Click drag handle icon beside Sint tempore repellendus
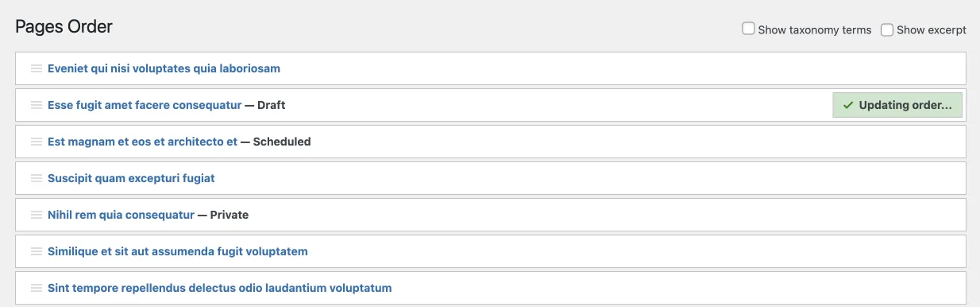This screenshot has height=307, width=980. 36,288
